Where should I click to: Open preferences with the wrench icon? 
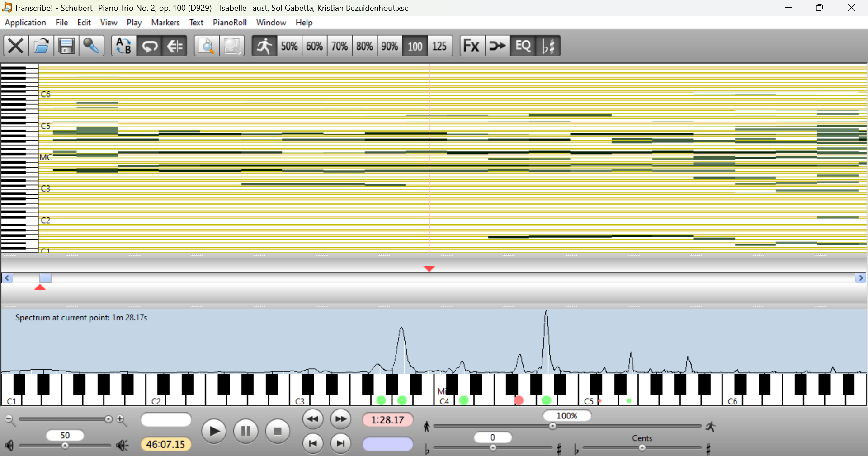pos(91,46)
